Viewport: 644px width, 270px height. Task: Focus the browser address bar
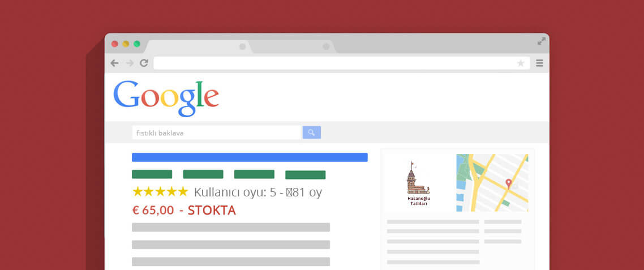[342, 63]
